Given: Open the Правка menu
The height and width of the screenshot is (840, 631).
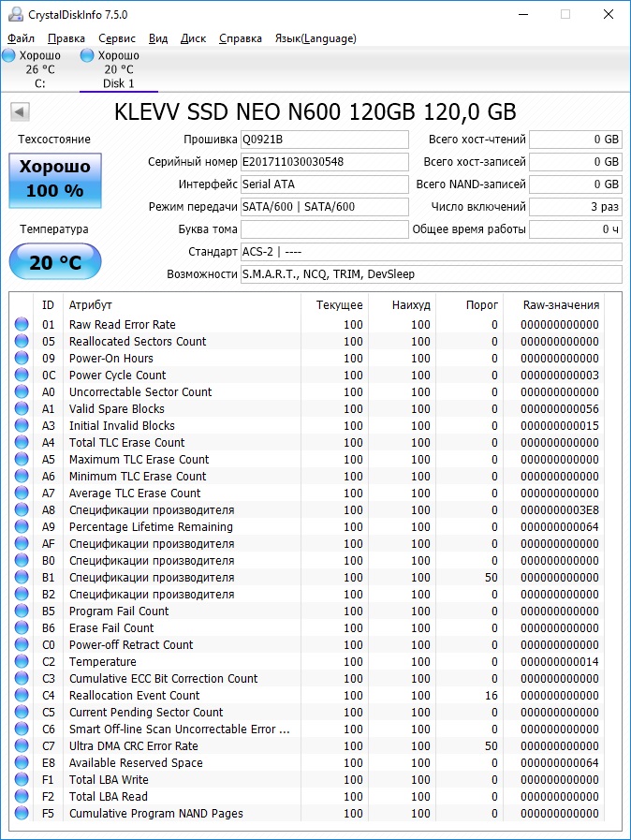Looking at the screenshot, I should [x=66, y=38].
